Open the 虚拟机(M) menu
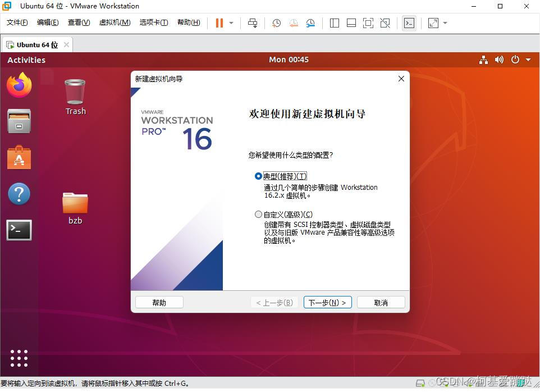 [115, 22]
